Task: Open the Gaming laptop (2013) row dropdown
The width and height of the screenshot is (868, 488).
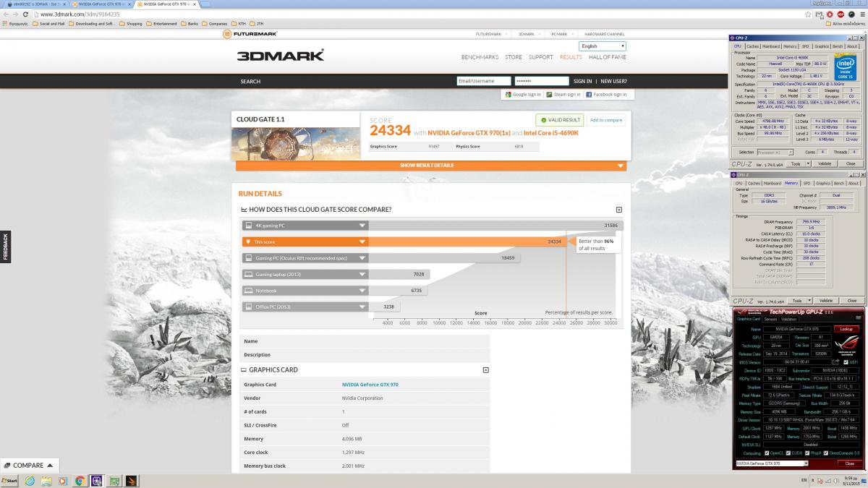Action: pyautogui.click(x=362, y=274)
